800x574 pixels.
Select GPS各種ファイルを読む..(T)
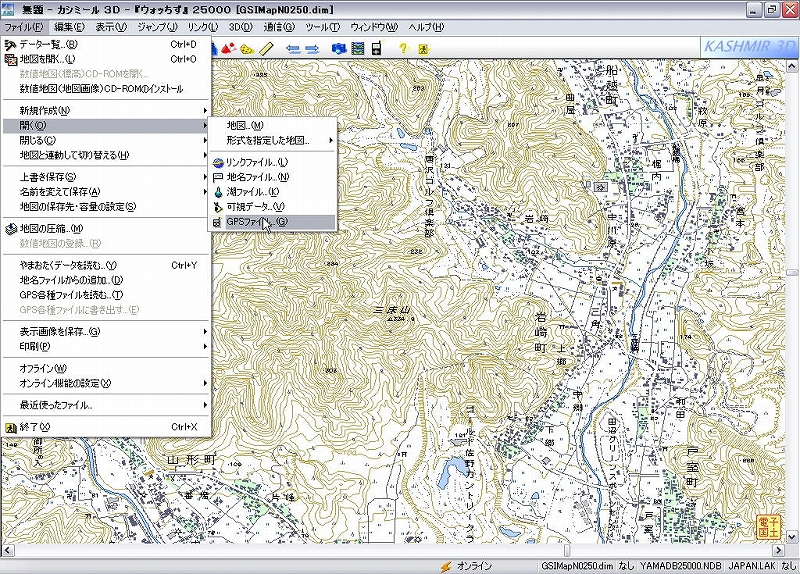[x=106, y=295]
